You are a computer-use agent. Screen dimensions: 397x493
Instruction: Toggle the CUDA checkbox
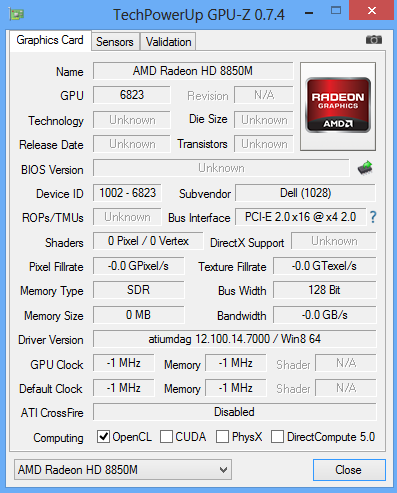click(166, 436)
